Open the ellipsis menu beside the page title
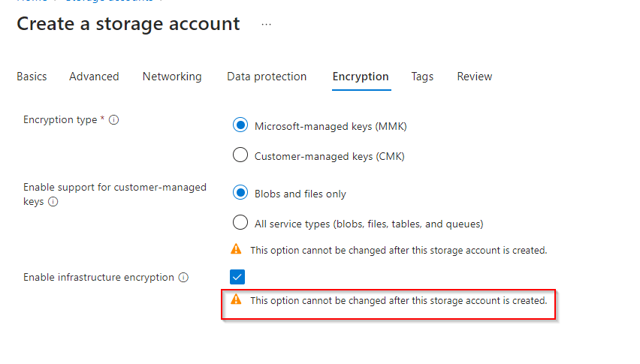The height and width of the screenshot is (364, 640). point(266,25)
